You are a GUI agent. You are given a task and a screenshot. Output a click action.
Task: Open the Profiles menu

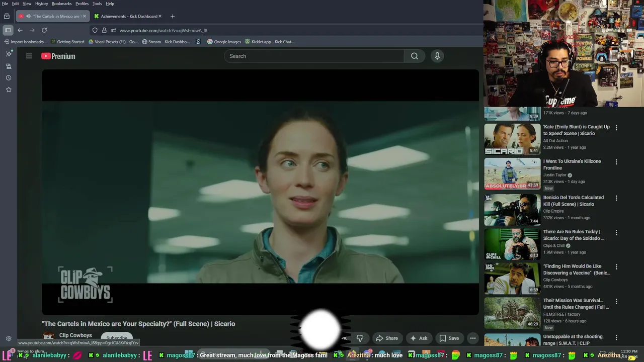pos(82,4)
